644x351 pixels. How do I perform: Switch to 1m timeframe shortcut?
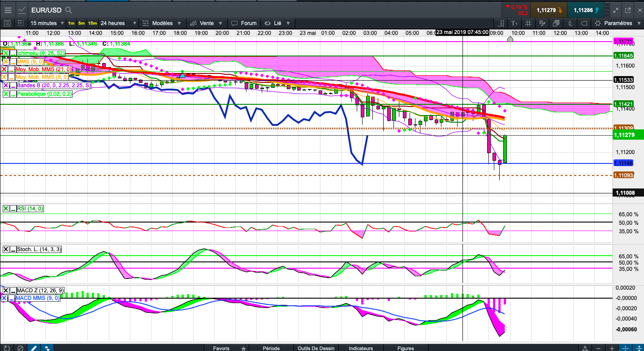[71, 23]
